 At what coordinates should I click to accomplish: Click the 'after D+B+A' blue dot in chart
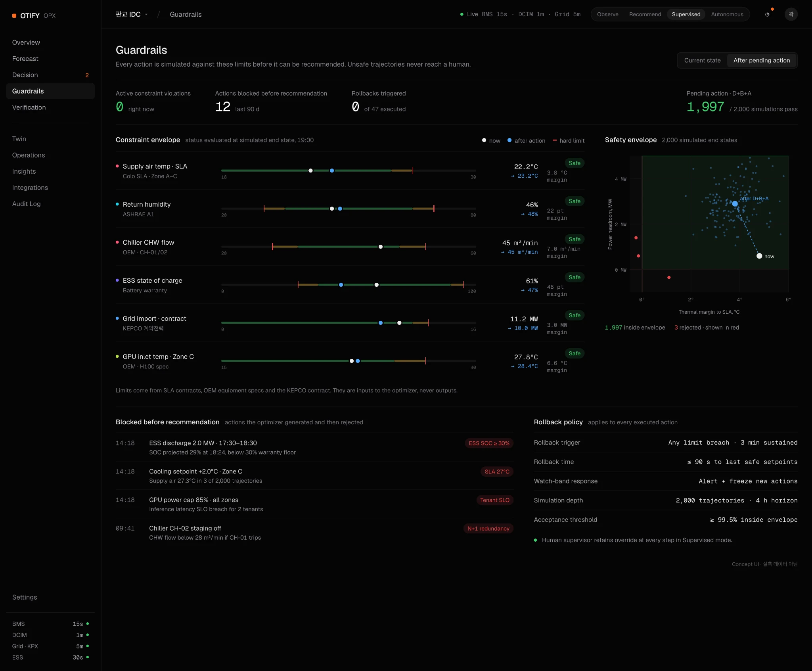click(735, 204)
